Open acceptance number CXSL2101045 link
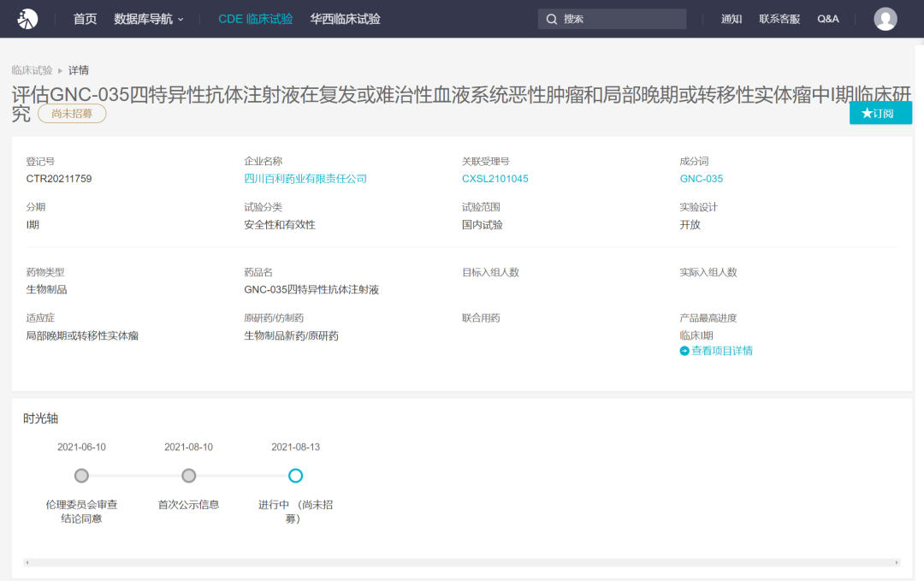The height and width of the screenshot is (581, 924). [495, 179]
